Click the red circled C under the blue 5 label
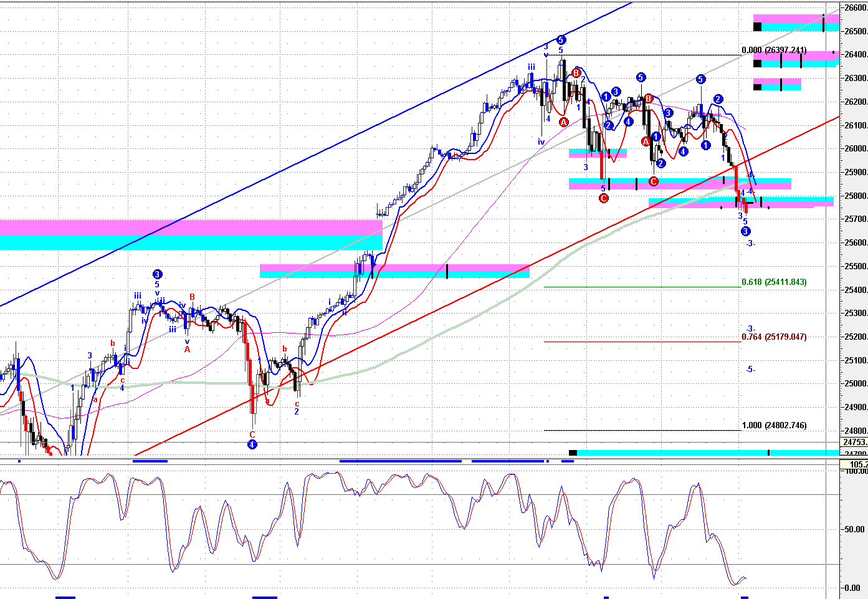 (x=603, y=198)
